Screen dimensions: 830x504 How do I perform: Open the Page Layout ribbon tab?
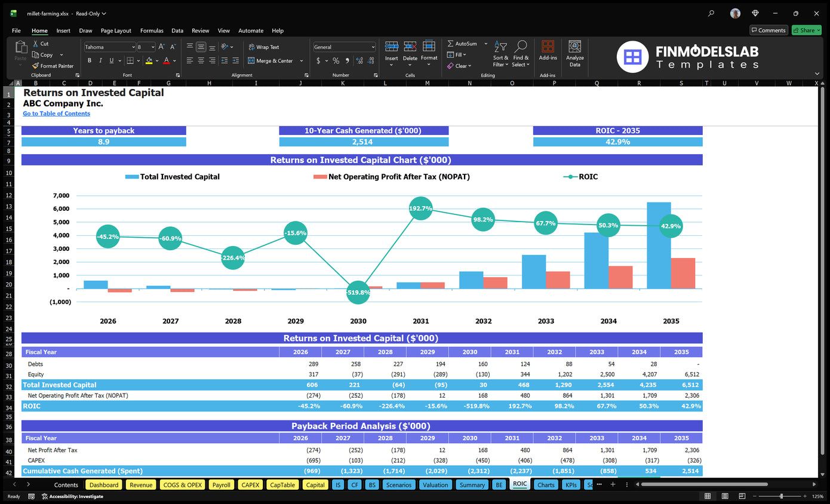[x=116, y=30]
